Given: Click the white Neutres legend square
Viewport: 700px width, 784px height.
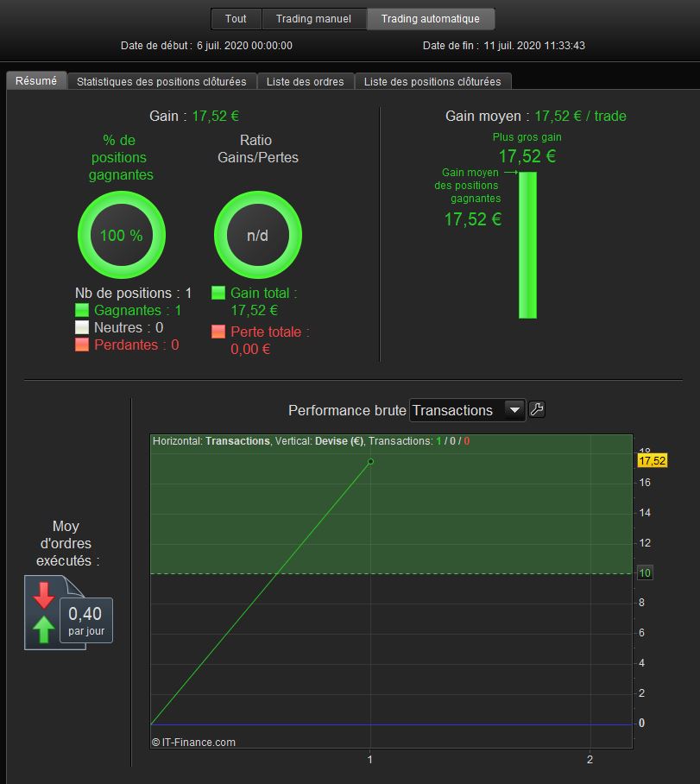Looking at the screenshot, I should (81, 327).
